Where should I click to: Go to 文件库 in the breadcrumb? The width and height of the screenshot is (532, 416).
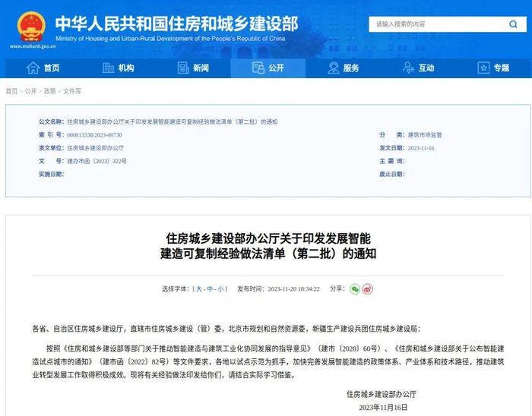pos(72,91)
